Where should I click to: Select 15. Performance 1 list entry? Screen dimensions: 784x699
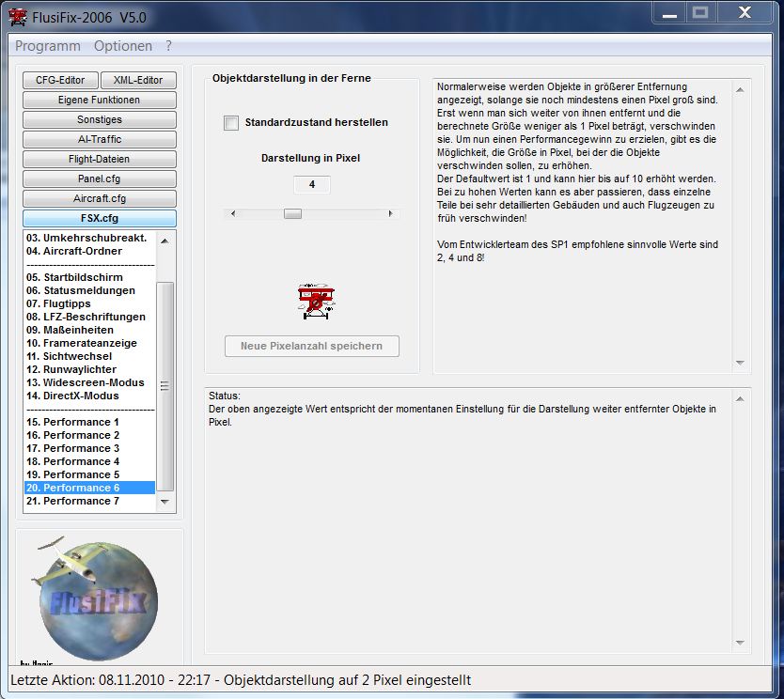tap(89, 422)
